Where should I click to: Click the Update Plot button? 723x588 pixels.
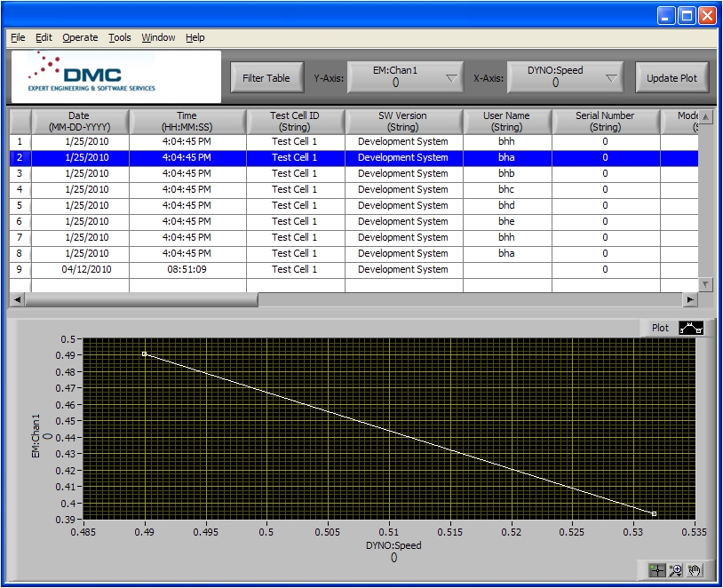[x=671, y=77]
